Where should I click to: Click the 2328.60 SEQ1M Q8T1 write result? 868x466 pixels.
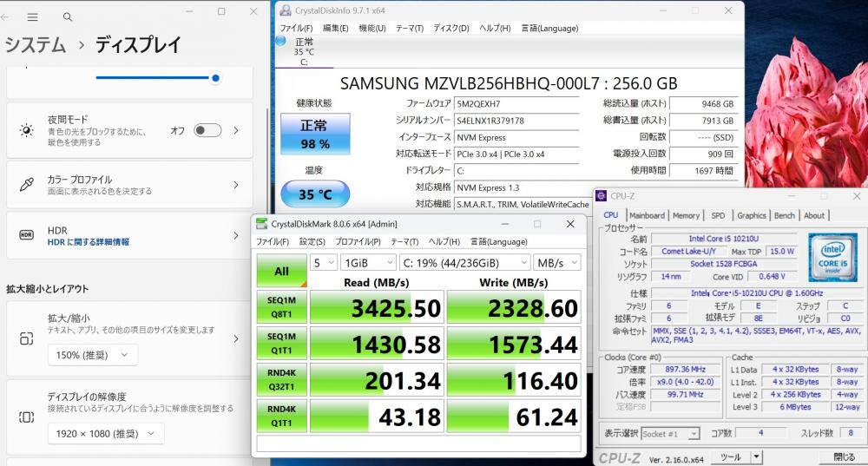[514, 307]
